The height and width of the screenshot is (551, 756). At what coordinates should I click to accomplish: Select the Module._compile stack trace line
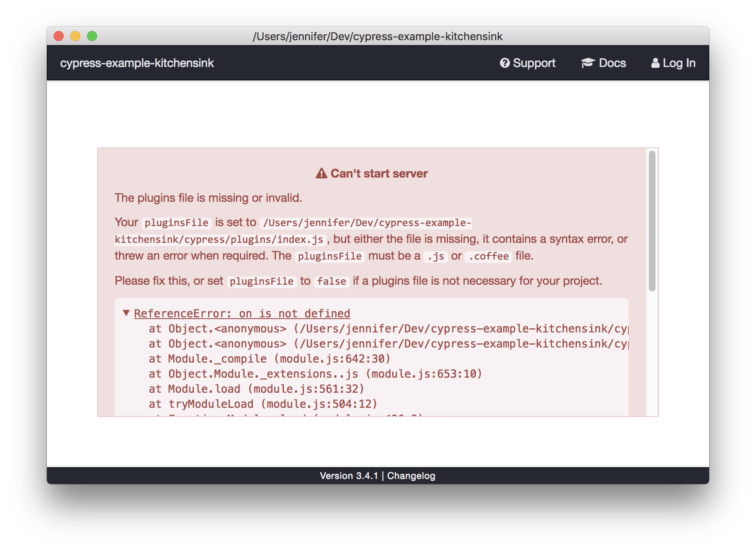pyautogui.click(x=270, y=359)
